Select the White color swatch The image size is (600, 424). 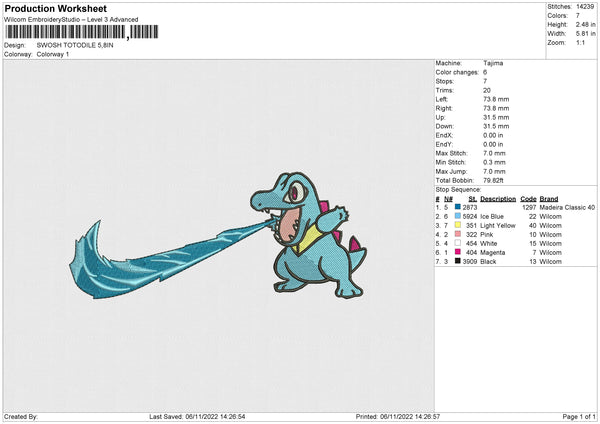coord(458,243)
